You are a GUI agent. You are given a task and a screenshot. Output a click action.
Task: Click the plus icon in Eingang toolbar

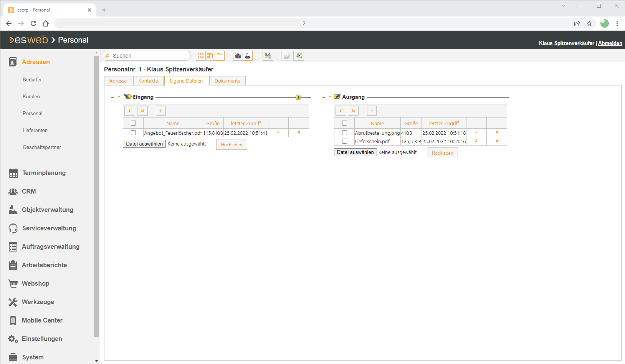[161, 111]
